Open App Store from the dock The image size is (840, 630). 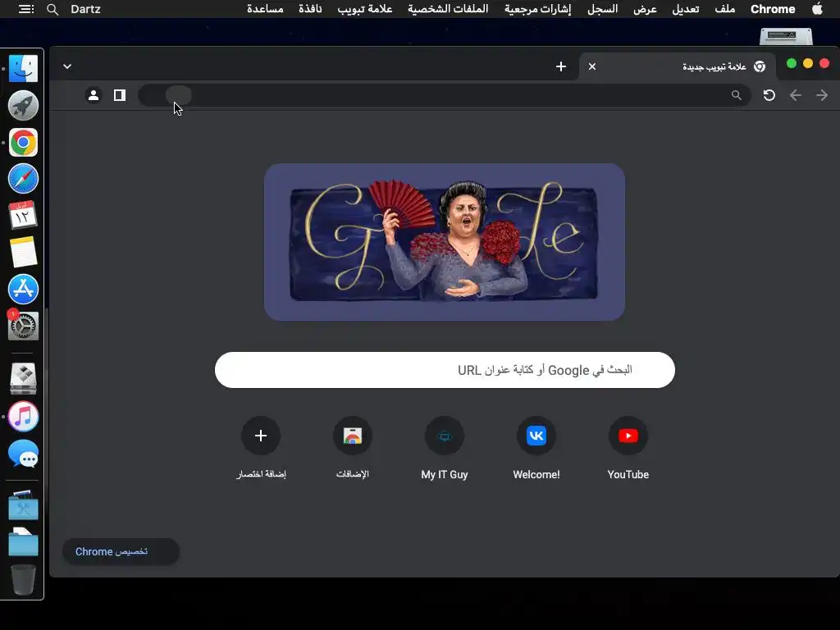coord(23,290)
